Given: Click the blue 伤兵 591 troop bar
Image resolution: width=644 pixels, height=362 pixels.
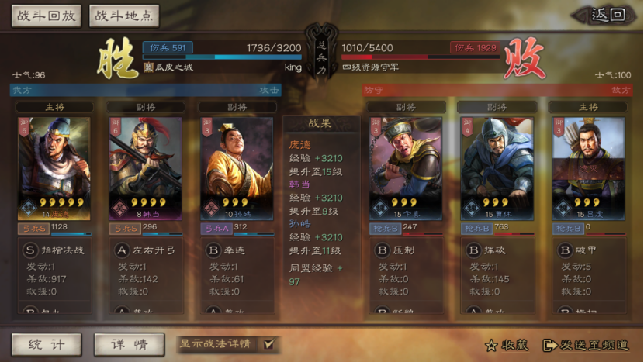Looking at the screenshot, I should pyautogui.click(x=168, y=48).
